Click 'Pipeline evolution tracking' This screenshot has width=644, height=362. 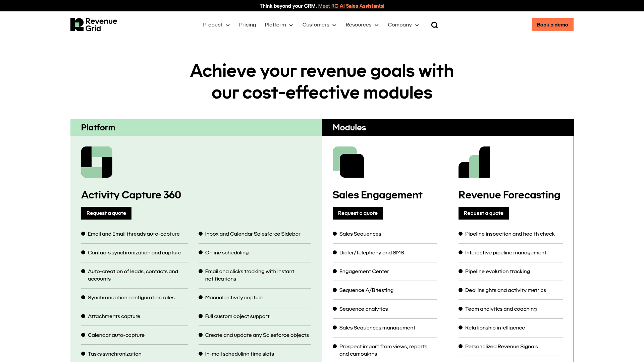coord(497,271)
